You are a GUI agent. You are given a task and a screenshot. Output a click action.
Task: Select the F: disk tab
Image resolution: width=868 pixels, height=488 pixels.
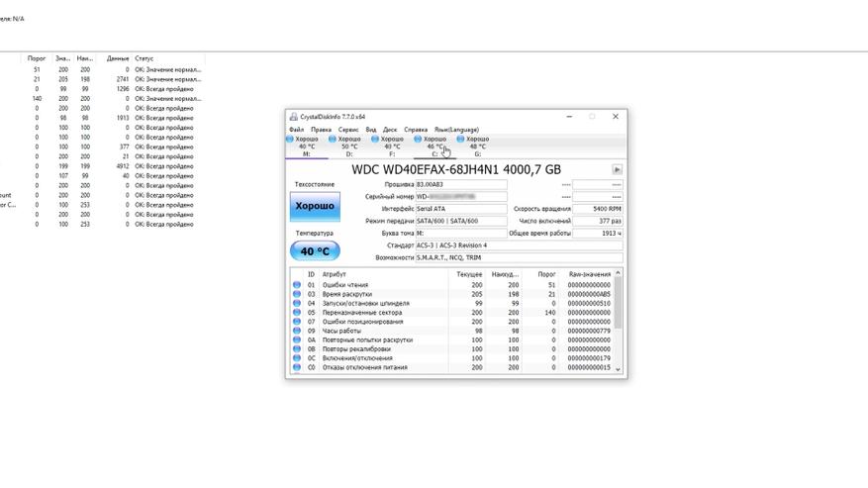coord(392,146)
